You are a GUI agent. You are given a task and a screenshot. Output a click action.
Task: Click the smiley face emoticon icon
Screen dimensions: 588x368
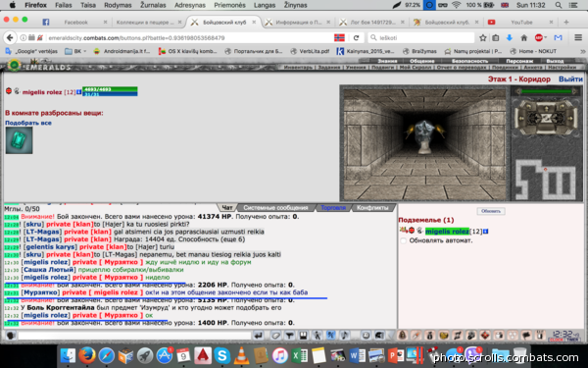pyautogui.click(x=366, y=336)
